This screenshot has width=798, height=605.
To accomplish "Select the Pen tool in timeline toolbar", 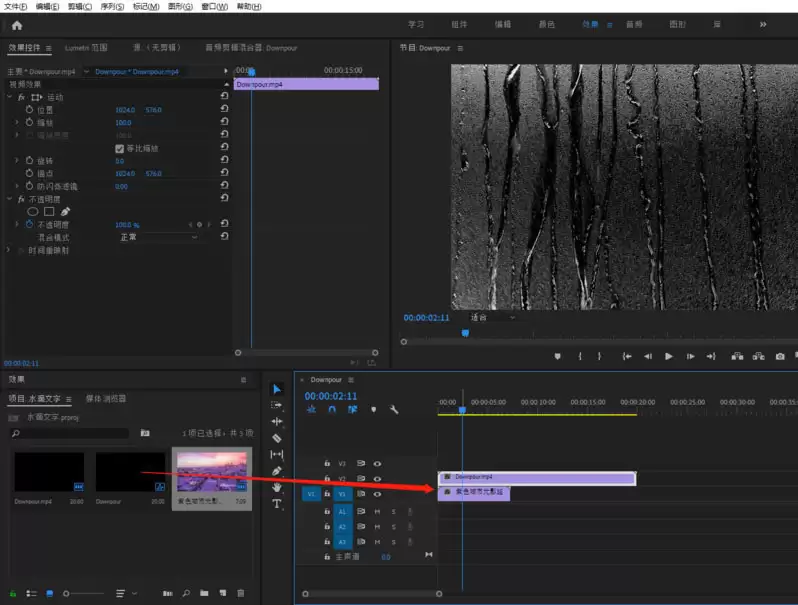I will coord(277,471).
